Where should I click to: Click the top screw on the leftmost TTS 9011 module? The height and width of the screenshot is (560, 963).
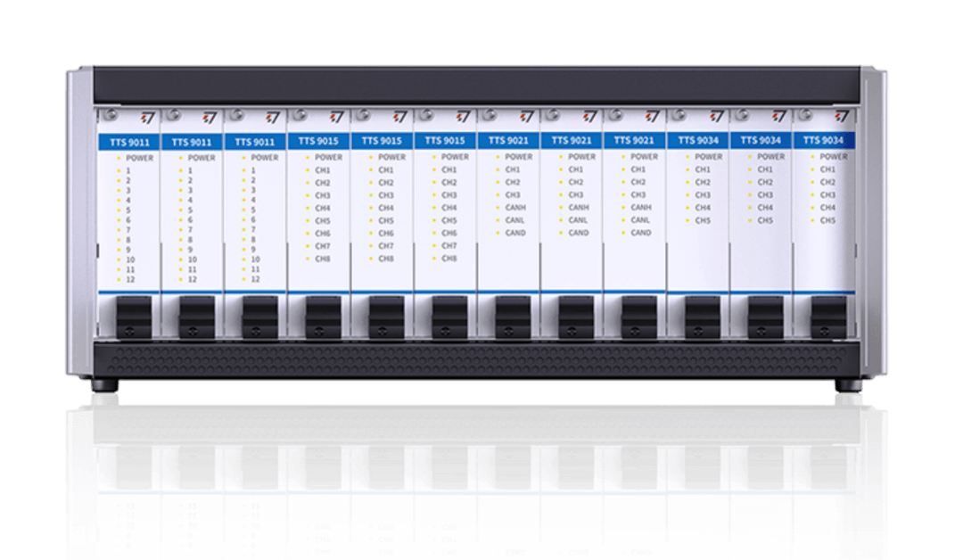coord(111,115)
